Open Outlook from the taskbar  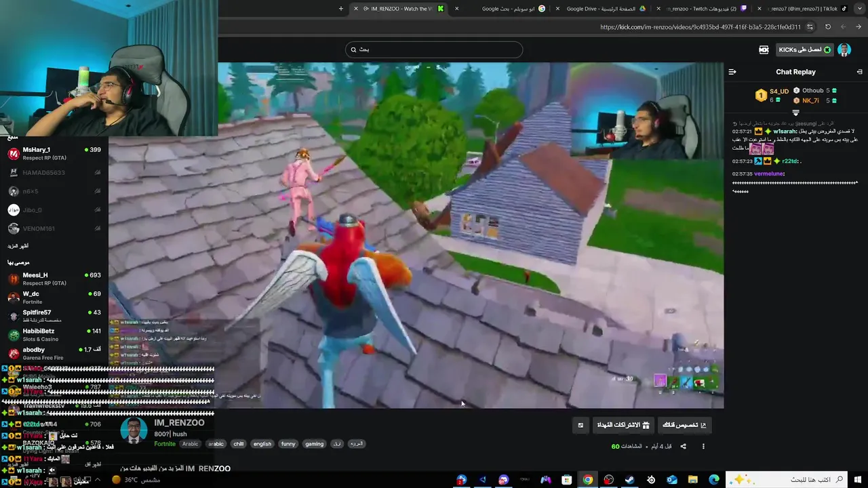[x=672, y=480]
